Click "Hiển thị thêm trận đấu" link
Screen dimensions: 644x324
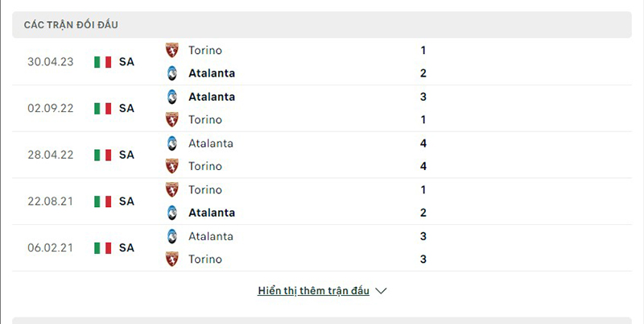pyautogui.click(x=314, y=291)
